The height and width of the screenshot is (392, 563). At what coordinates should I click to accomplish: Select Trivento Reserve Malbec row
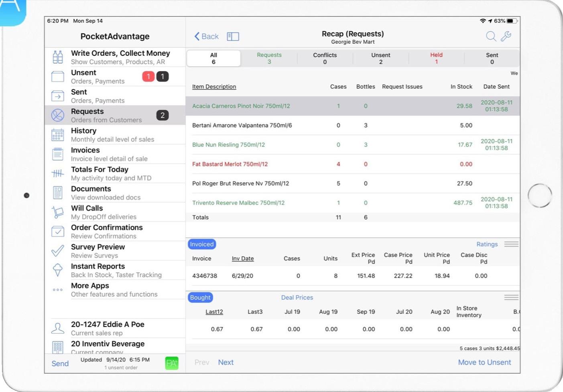(353, 203)
